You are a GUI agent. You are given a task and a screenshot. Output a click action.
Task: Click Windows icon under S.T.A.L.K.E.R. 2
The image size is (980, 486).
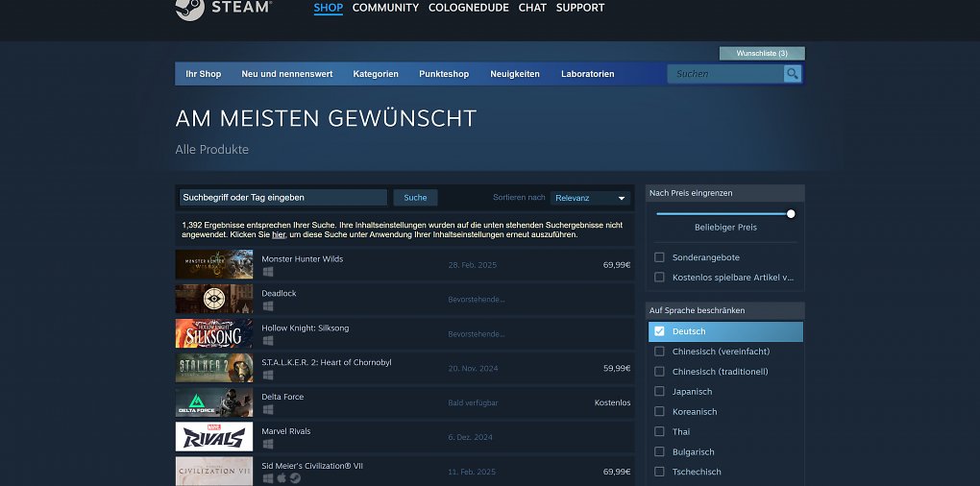pos(267,375)
